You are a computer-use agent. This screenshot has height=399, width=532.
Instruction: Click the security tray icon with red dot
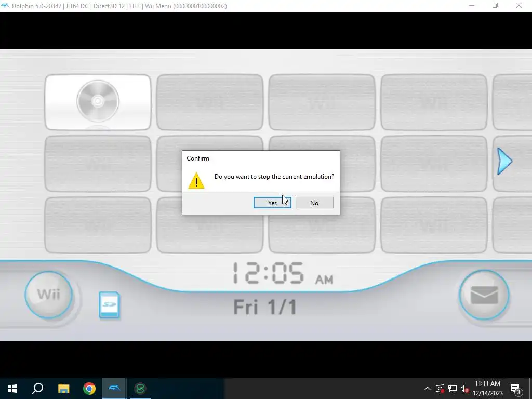click(x=440, y=389)
